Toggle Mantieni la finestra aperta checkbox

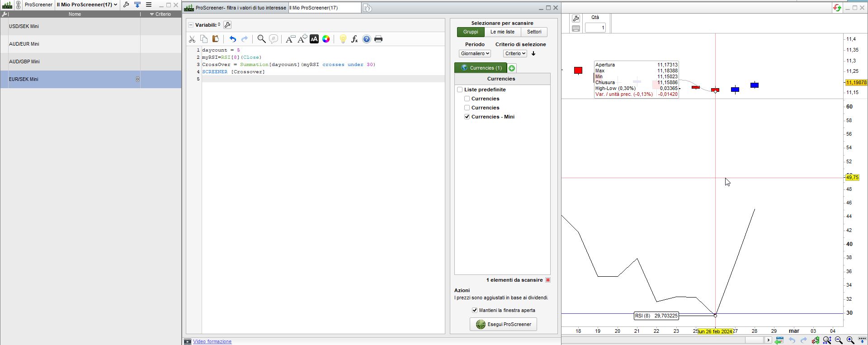pyautogui.click(x=475, y=310)
